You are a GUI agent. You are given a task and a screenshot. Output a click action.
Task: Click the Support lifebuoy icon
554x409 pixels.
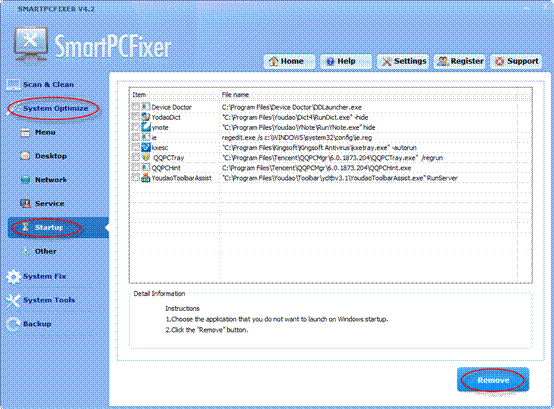[500, 61]
